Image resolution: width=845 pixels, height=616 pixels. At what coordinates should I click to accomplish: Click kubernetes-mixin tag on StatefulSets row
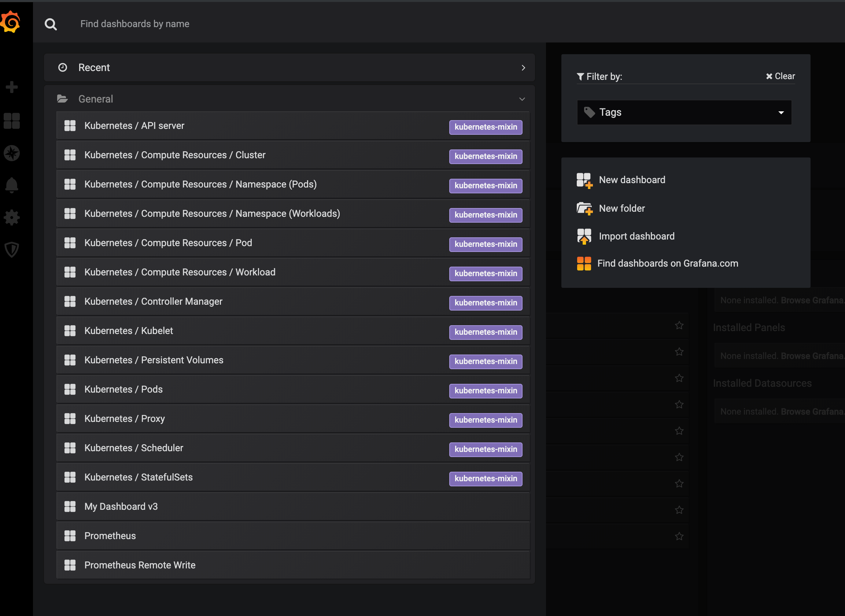(486, 479)
